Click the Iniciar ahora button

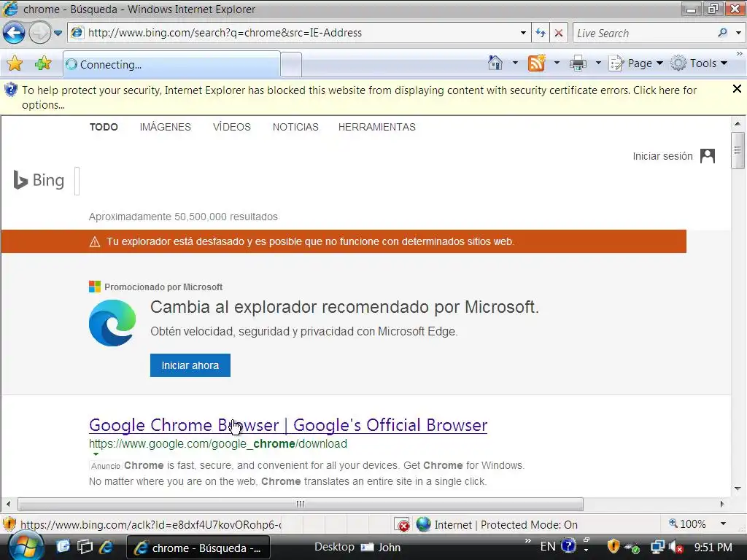pos(190,365)
